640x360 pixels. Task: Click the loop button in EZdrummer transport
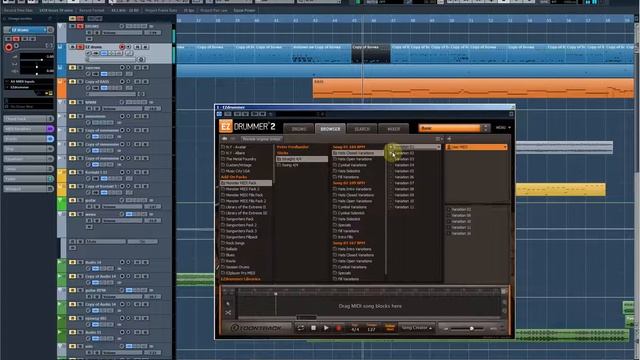[301, 328]
